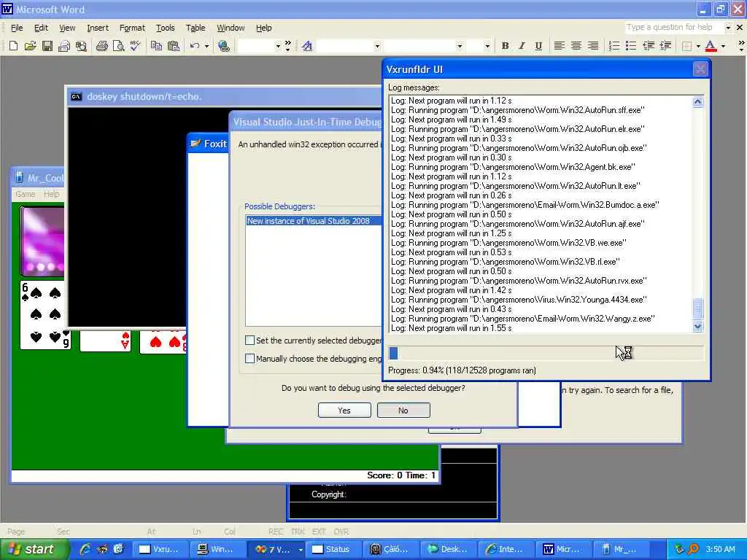Open the Format menu
The image size is (747, 560).
coord(132,28)
